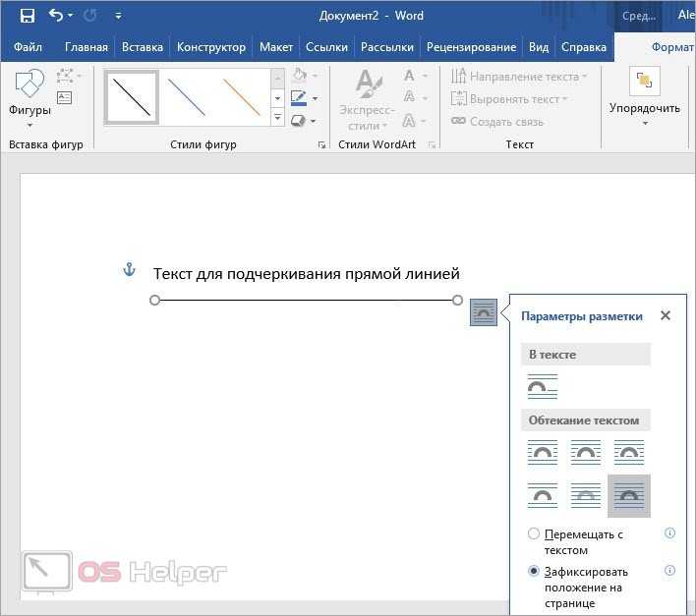Image resolution: width=696 pixels, height=616 pixels.
Task: Switch to the Рецензирование tab
Action: point(471,47)
